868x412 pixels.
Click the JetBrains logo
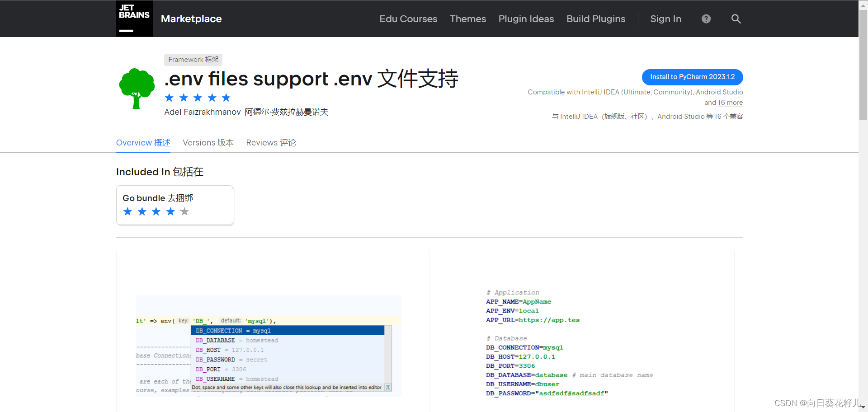[x=134, y=19]
